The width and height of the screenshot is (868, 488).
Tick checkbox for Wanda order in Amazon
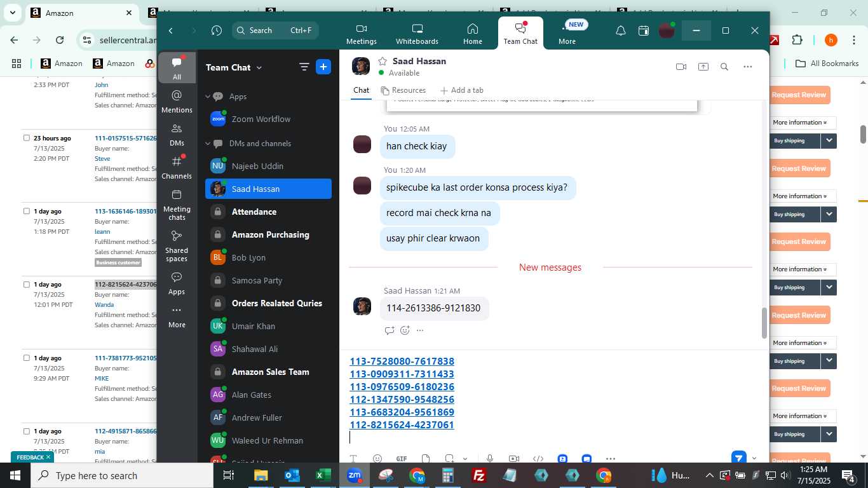[27, 285]
